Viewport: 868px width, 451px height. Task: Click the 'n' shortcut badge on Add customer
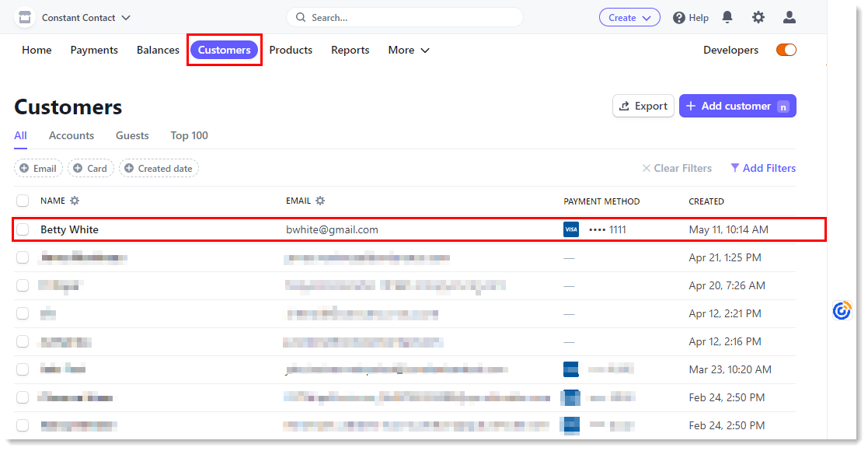783,107
